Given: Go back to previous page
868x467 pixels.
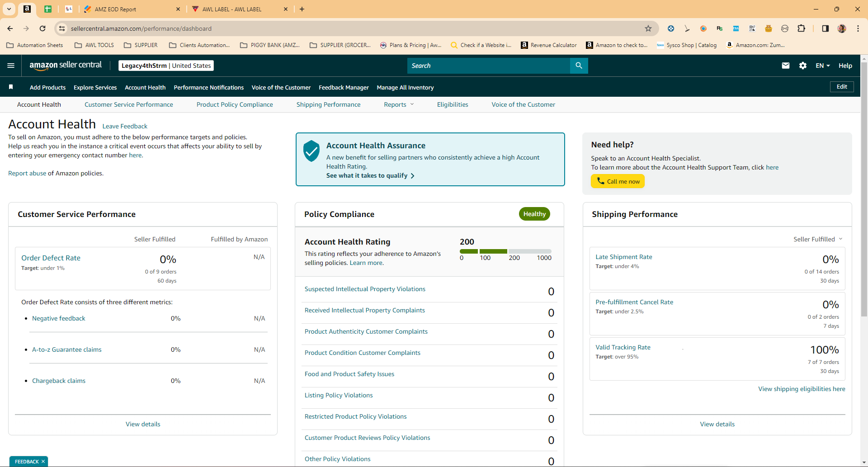Looking at the screenshot, I should (10, 28).
